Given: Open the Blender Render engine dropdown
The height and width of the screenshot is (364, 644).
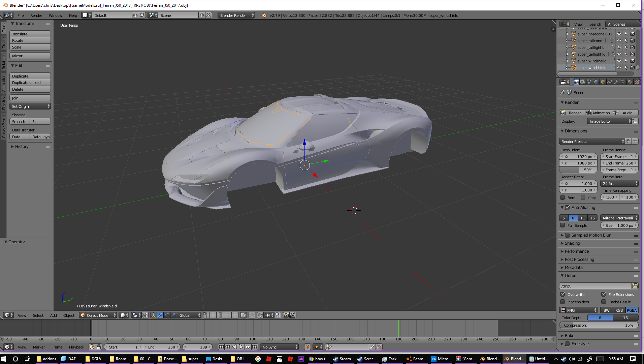Looking at the screenshot, I should point(236,15).
